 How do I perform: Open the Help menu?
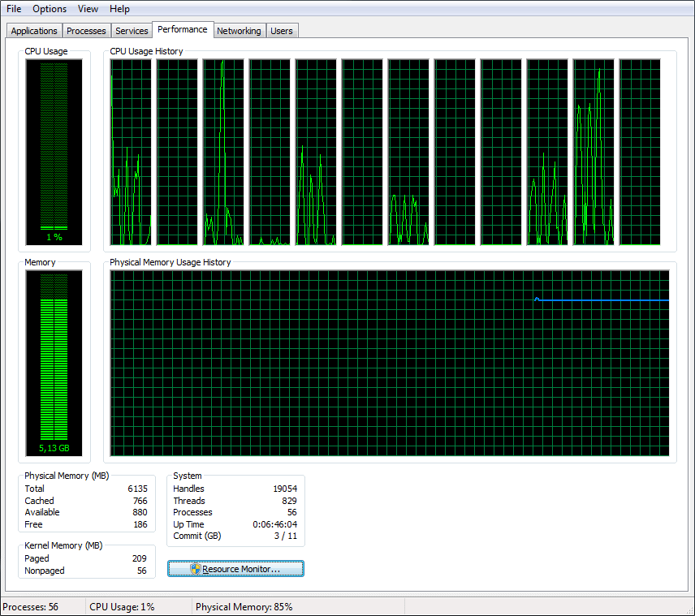[x=119, y=9]
